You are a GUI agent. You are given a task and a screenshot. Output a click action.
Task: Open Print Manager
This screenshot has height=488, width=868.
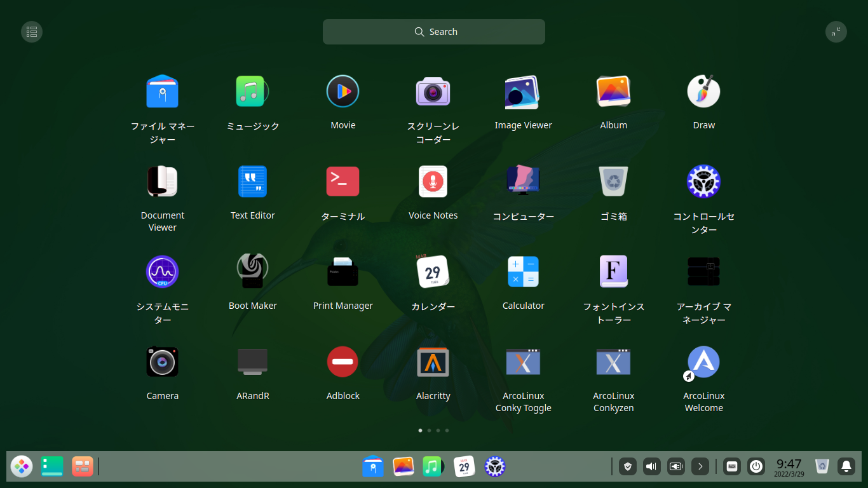point(343,273)
